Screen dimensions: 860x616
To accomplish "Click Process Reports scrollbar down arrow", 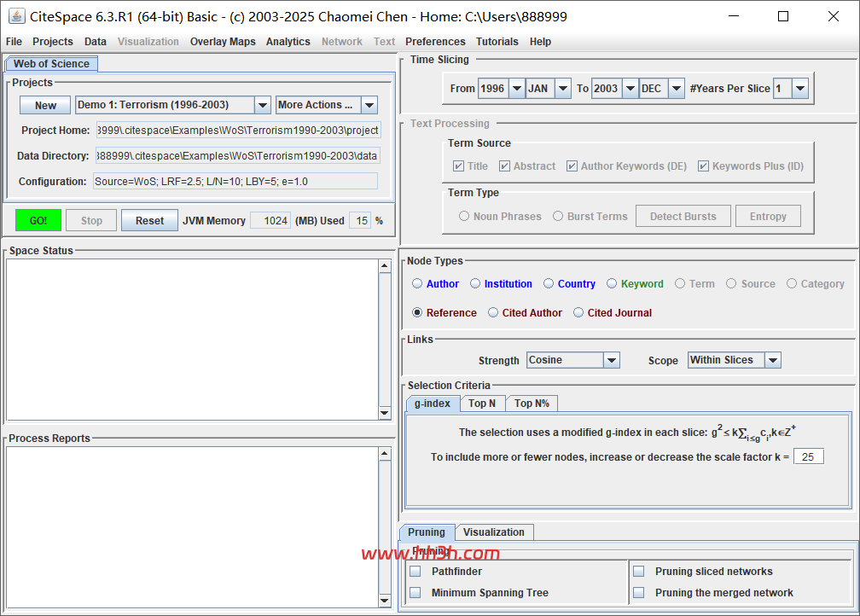I will (385, 601).
